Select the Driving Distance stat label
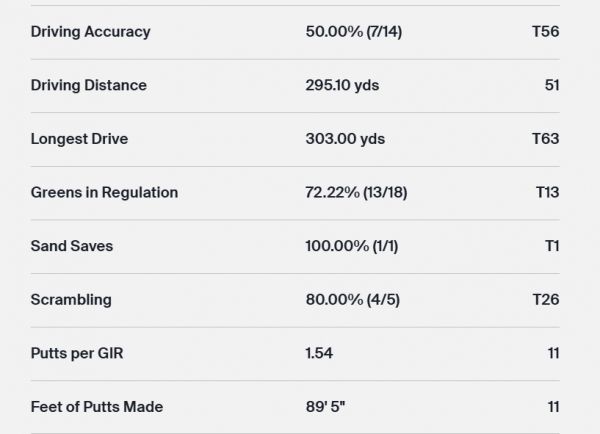Screen dimensions: 600x434 pos(88,86)
